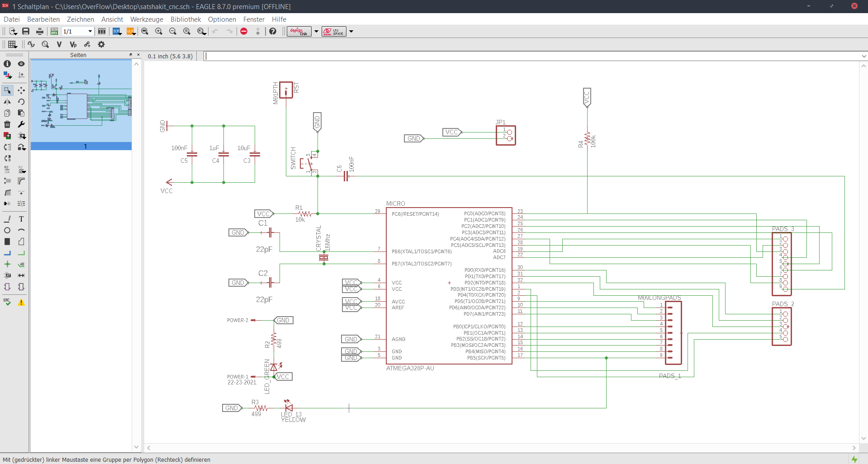This screenshot has width=868, height=464.
Task: Toggle the Group selection tool
Action: point(7,90)
